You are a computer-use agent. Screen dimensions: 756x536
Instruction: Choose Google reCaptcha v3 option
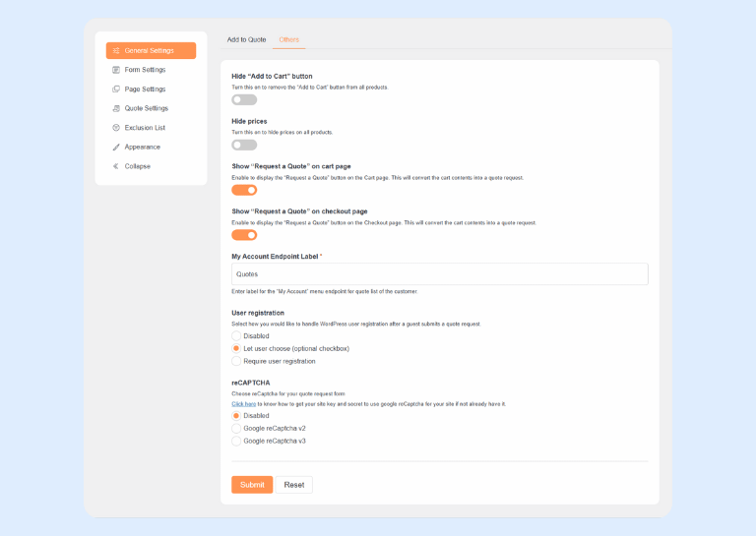(236, 441)
